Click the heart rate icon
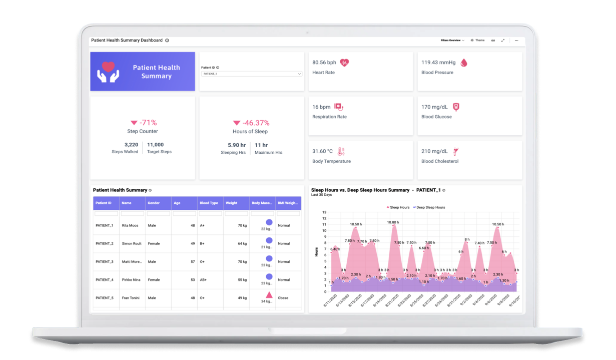Viewport: 616px width, 360px height. point(344,62)
